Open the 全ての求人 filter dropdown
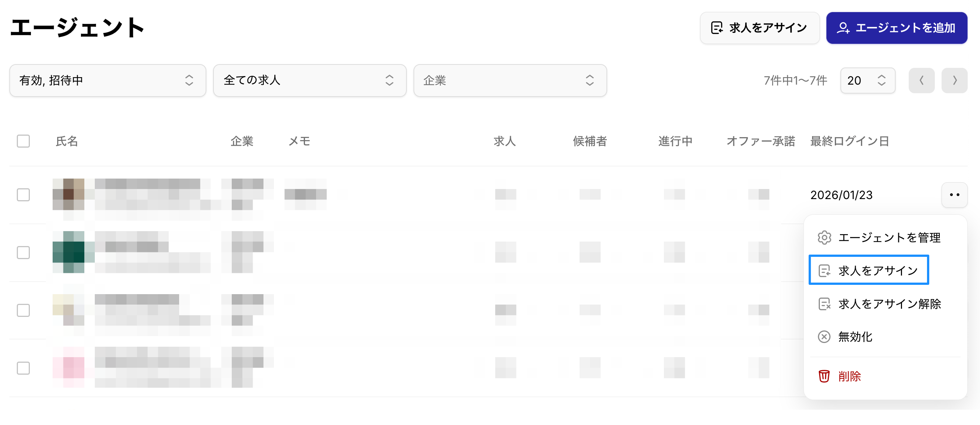Viewport: 980px width, 425px height. pyautogui.click(x=310, y=81)
